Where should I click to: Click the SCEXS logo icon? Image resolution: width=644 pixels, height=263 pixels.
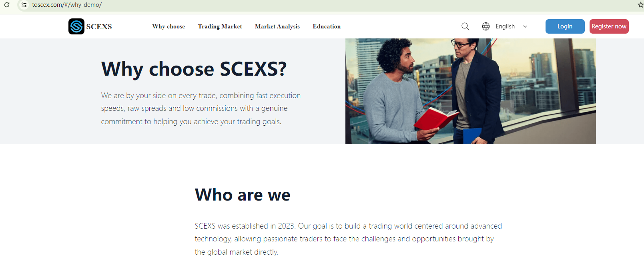(x=76, y=26)
